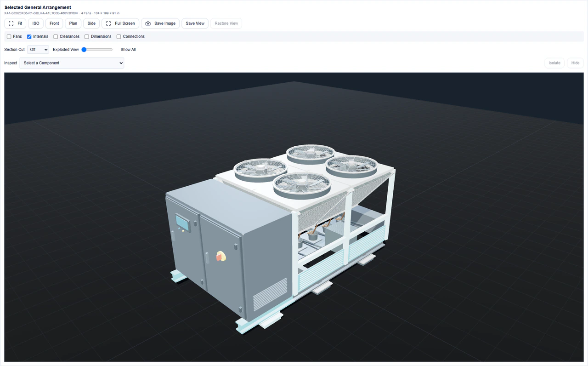588x366 pixels.
Task: Open the Section Cut dropdown
Action: [x=38, y=50]
